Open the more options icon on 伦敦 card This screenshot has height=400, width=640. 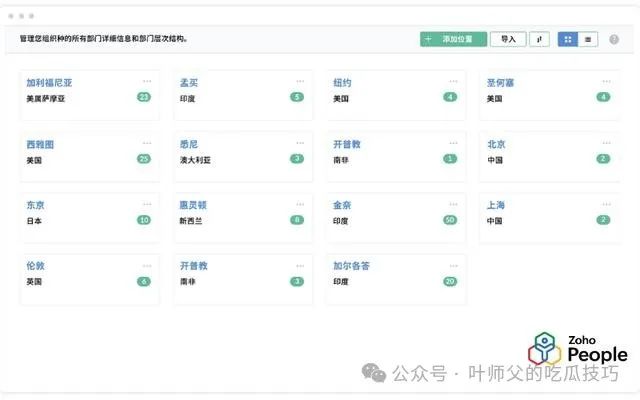[x=147, y=265]
